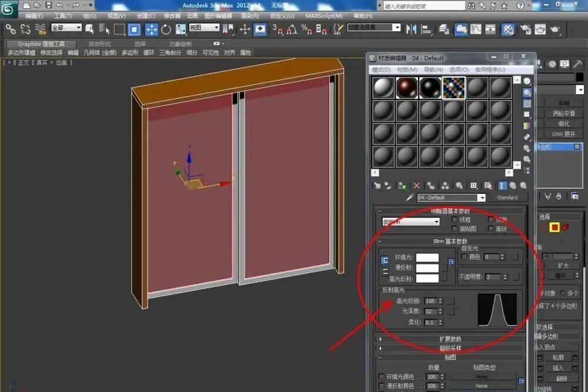Image resolution: width=588 pixels, height=392 pixels.
Task: Toggle checker Background icon beside sample slots
Action: coord(527,103)
